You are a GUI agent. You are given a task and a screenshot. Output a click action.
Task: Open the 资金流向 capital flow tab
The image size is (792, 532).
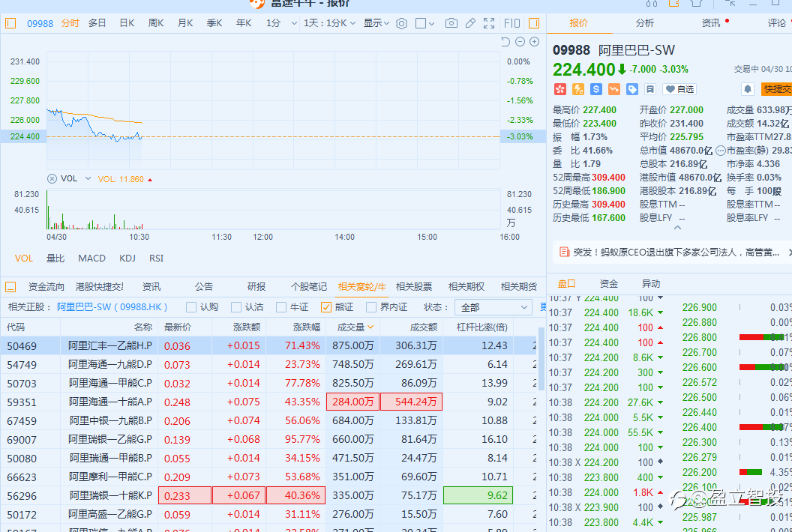[46, 287]
